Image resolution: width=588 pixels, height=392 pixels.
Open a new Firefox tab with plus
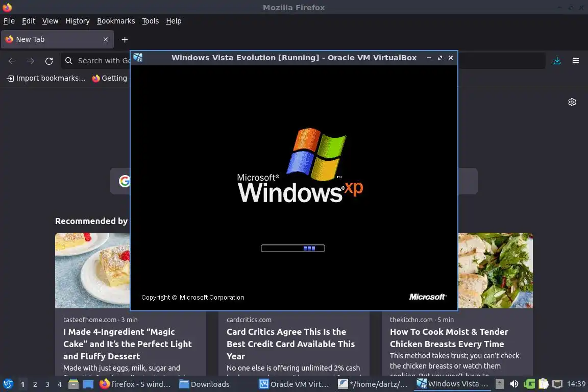125,39
